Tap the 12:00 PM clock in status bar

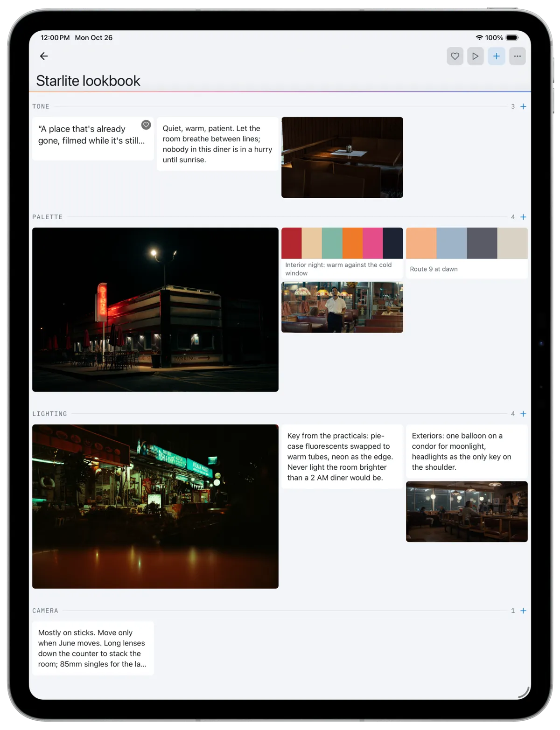click(55, 37)
